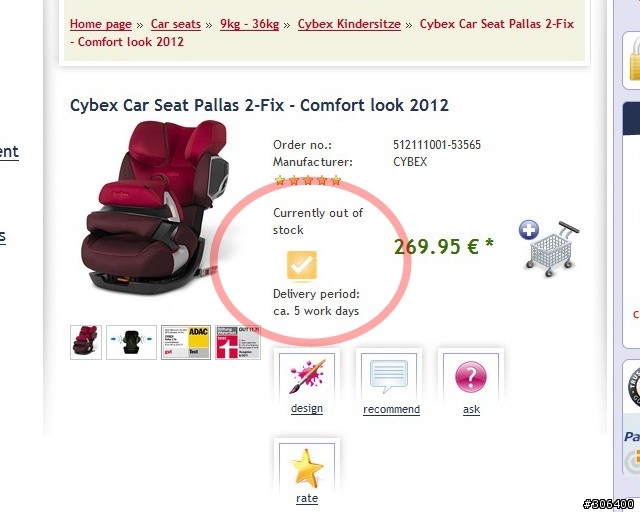Click the design text link
Image resolution: width=640 pixels, height=512 pixels.
pyautogui.click(x=307, y=408)
